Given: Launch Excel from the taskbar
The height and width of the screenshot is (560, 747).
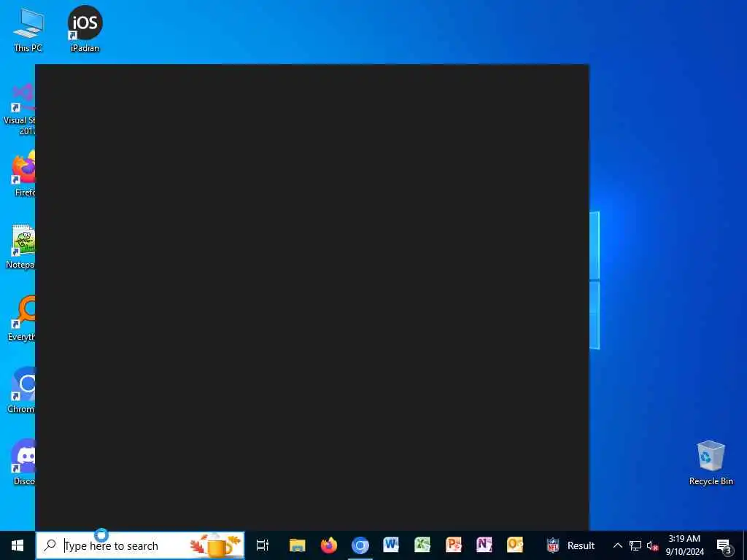Looking at the screenshot, I should pos(422,545).
